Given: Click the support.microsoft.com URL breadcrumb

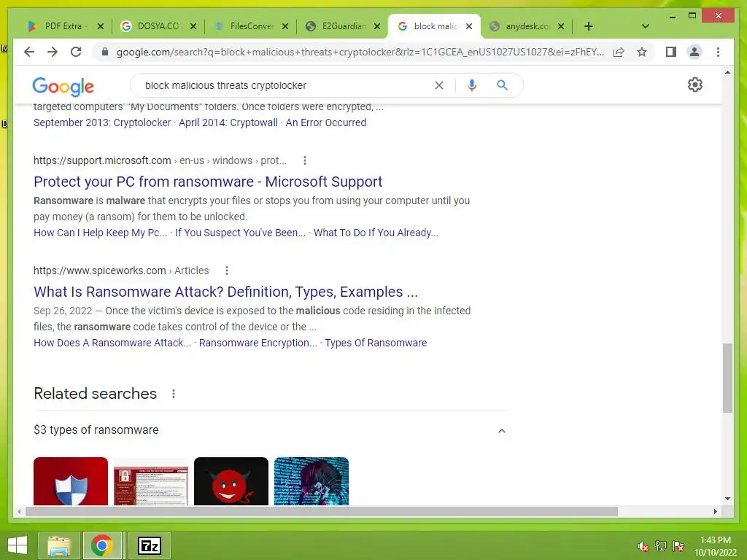Looking at the screenshot, I should [x=160, y=160].
